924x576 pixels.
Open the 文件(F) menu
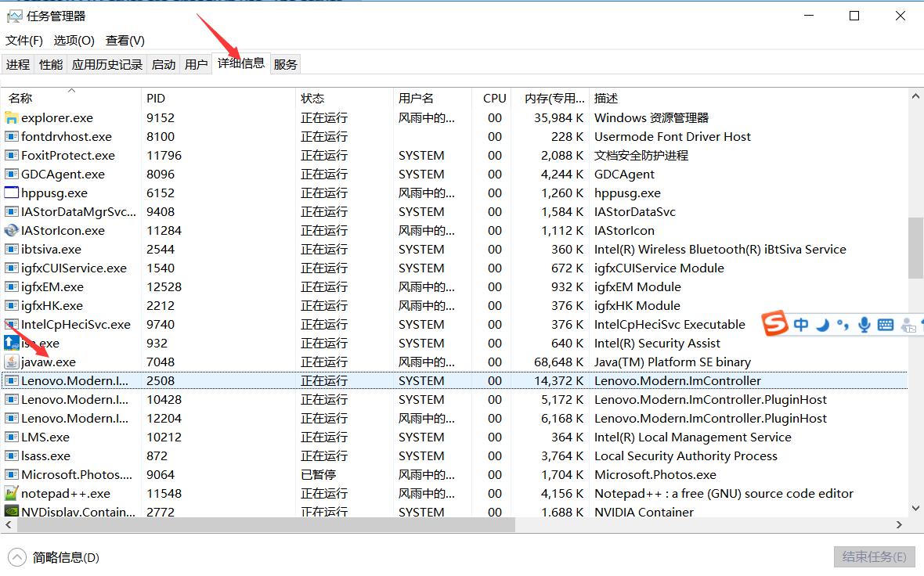pyautogui.click(x=24, y=41)
